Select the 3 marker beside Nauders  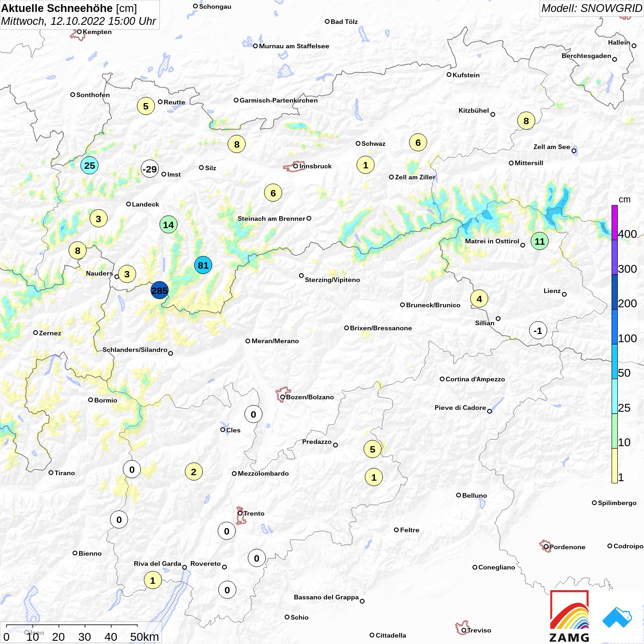coord(127,274)
